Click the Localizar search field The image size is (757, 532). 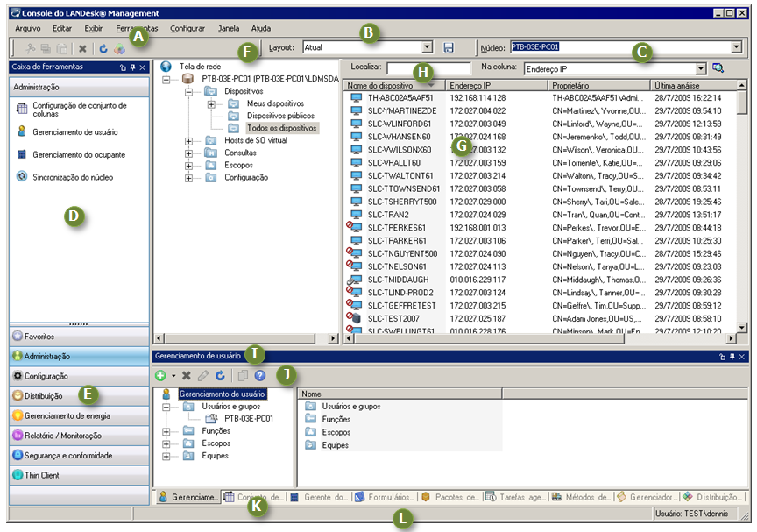(x=428, y=67)
